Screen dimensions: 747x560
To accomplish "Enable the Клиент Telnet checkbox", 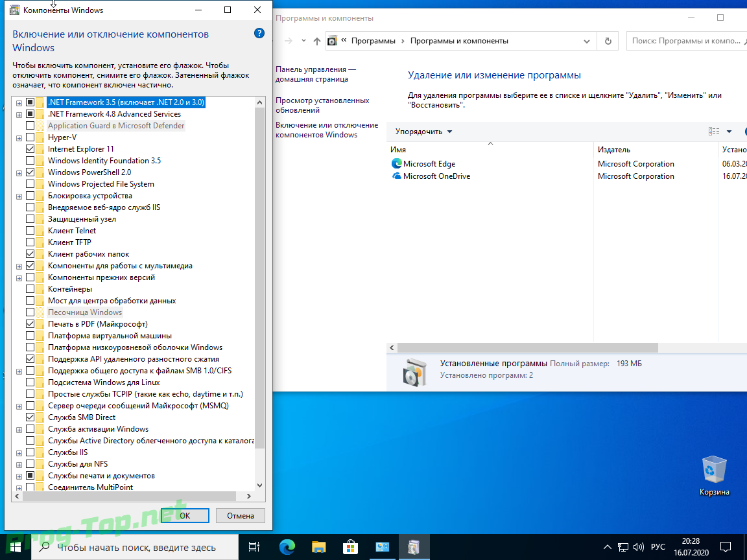I will 30,231.
